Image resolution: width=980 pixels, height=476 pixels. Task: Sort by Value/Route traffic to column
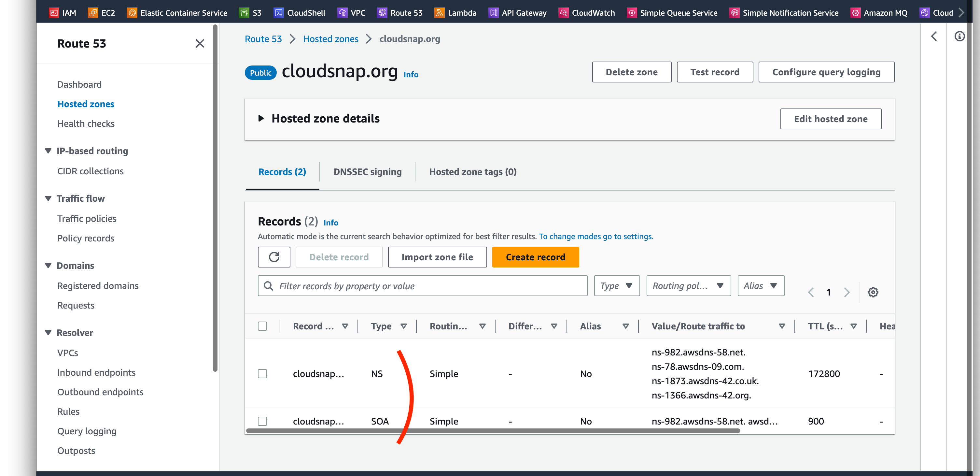pyautogui.click(x=782, y=326)
